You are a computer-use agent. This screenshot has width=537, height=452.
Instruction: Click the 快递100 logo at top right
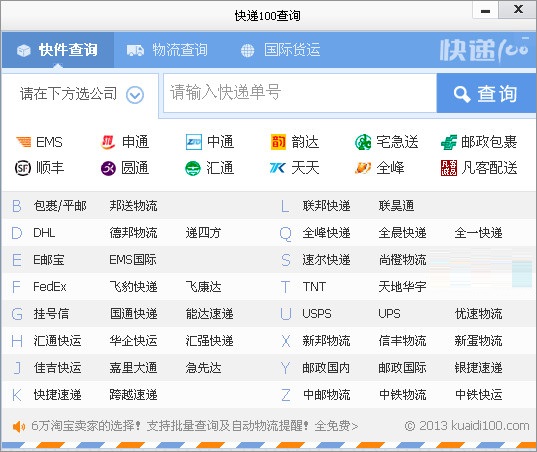click(x=484, y=50)
